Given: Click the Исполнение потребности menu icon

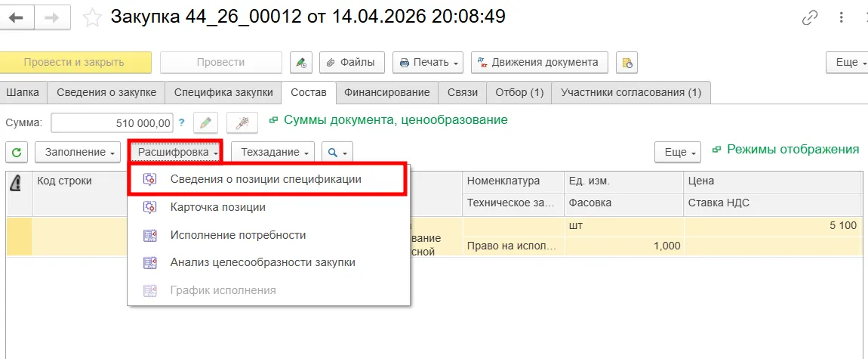Looking at the screenshot, I should coord(149,235).
